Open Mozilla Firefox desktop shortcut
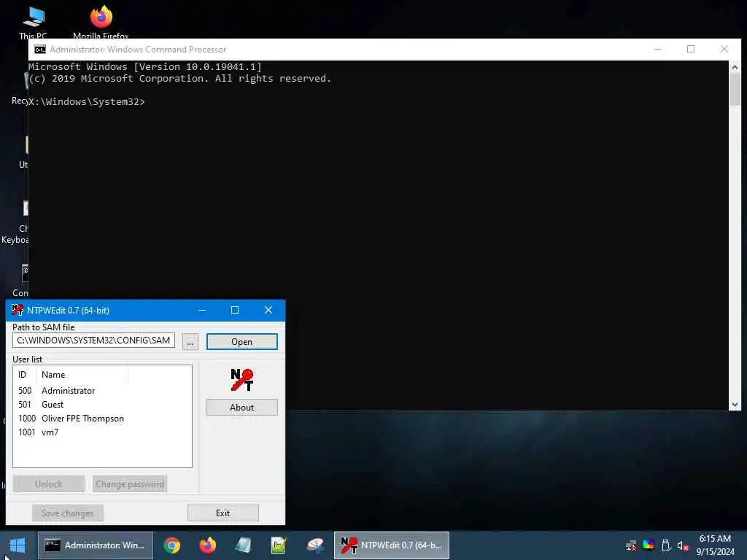Image resolution: width=747 pixels, height=560 pixels. pyautogui.click(x=101, y=23)
